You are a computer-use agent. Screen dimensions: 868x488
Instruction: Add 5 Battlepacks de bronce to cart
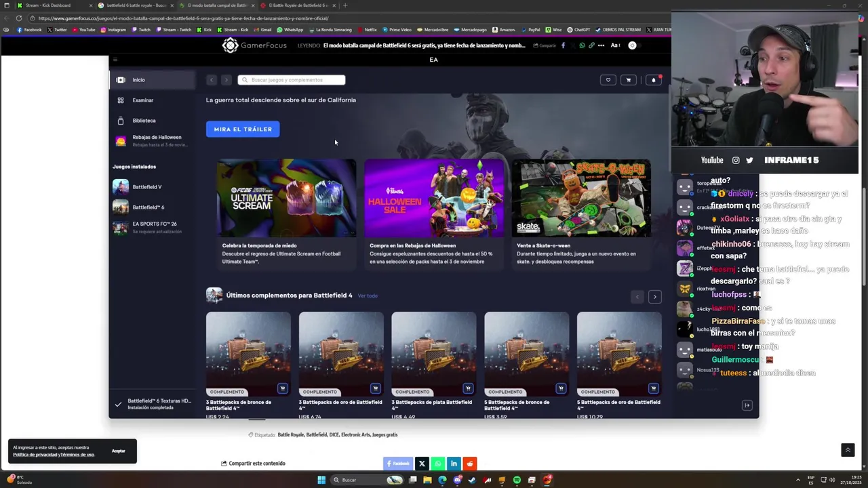pyautogui.click(x=561, y=388)
